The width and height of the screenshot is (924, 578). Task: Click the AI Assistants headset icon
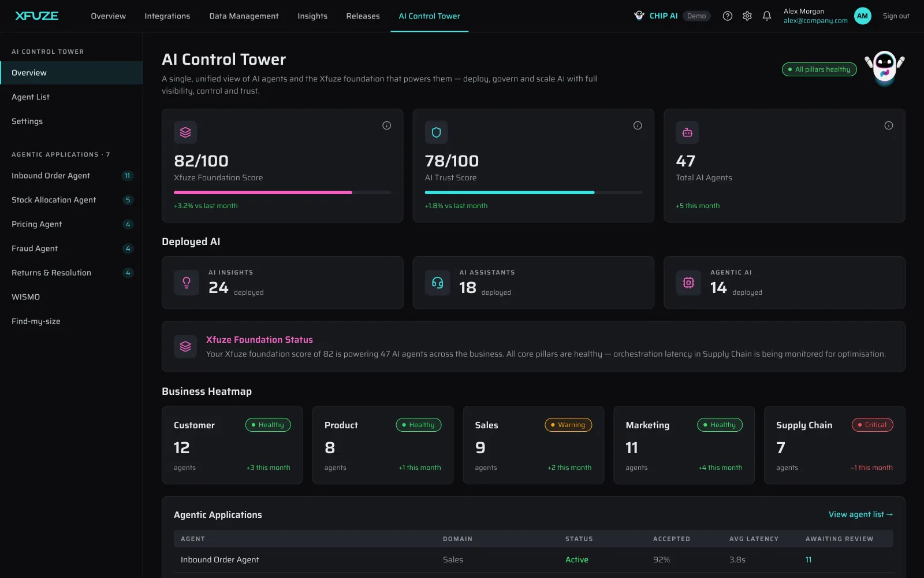point(438,283)
